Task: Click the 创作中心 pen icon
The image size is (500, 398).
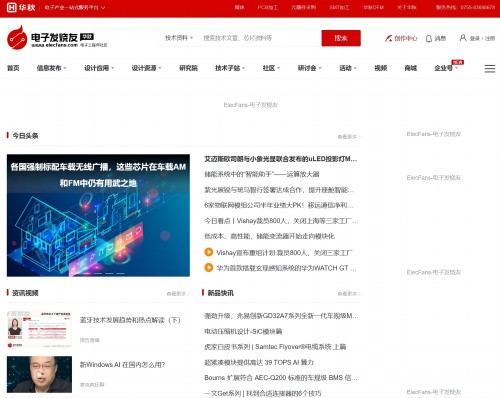Action: click(388, 38)
